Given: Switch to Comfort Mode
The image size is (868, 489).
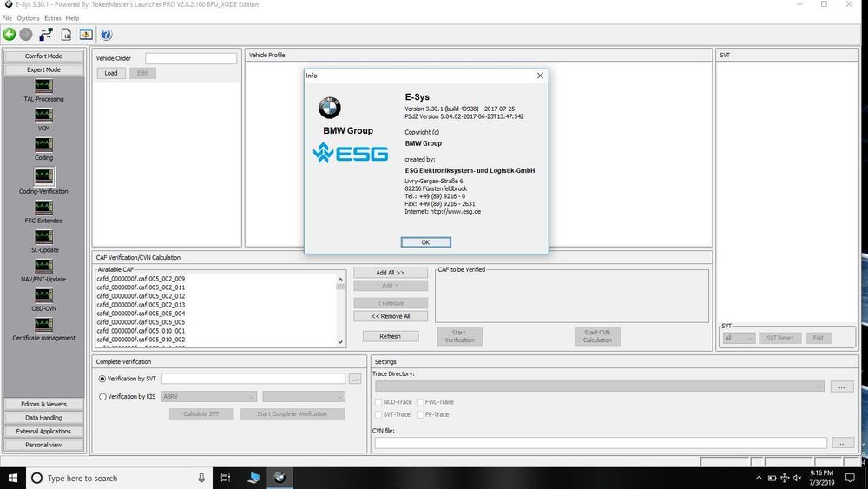Looking at the screenshot, I should pos(43,56).
